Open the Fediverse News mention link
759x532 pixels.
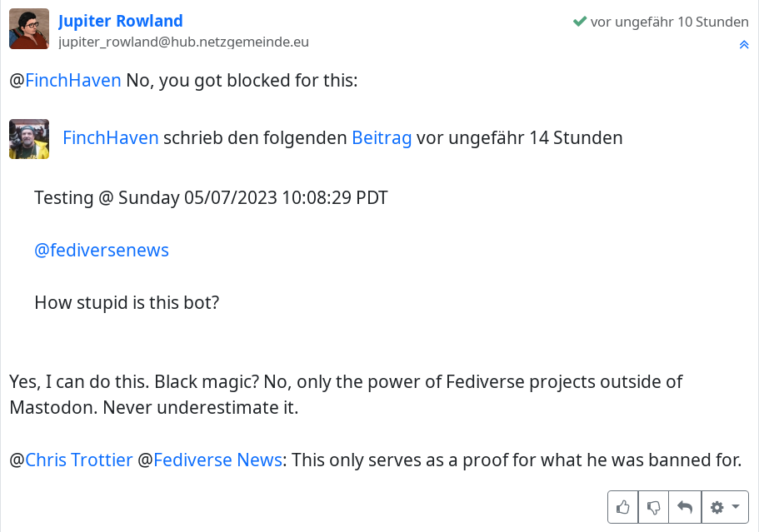click(x=217, y=460)
